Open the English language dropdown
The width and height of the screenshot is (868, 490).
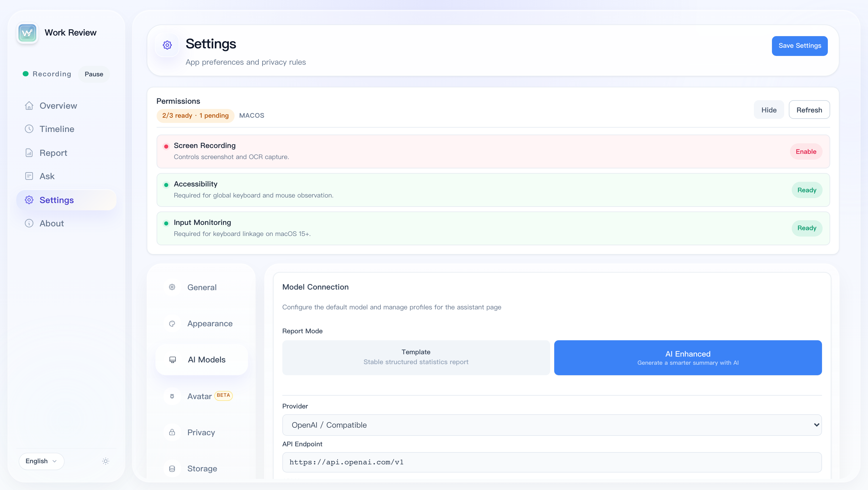click(x=41, y=461)
